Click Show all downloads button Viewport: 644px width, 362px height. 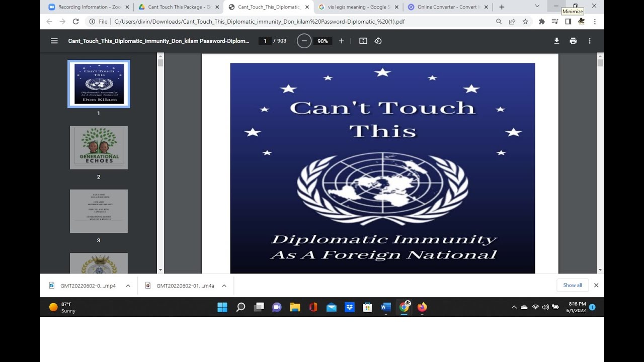[573, 285]
